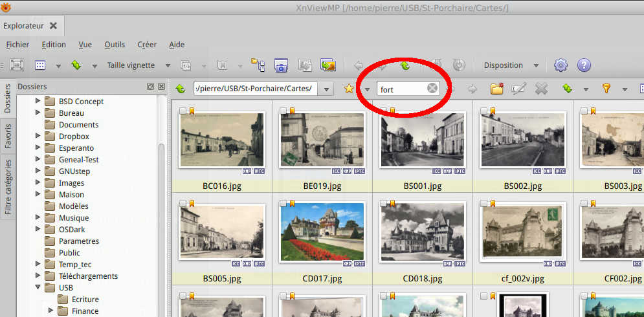Image resolution: width=644 pixels, height=317 pixels.
Task: Tick the checkbox on BS005.jpg
Action: (x=183, y=203)
